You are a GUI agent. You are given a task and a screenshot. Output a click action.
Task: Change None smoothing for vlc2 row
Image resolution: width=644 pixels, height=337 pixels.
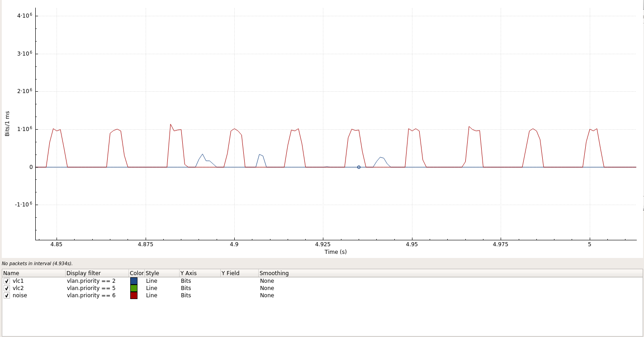(267, 288)
